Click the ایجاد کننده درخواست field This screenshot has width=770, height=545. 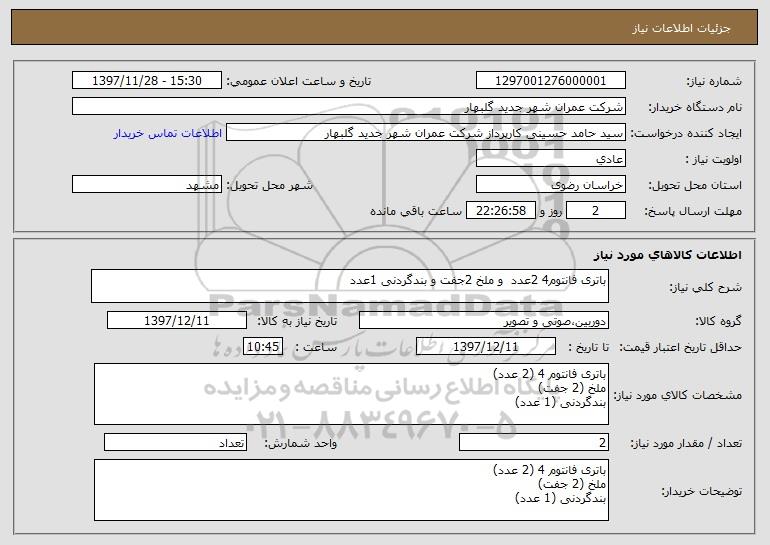[426, 133]
